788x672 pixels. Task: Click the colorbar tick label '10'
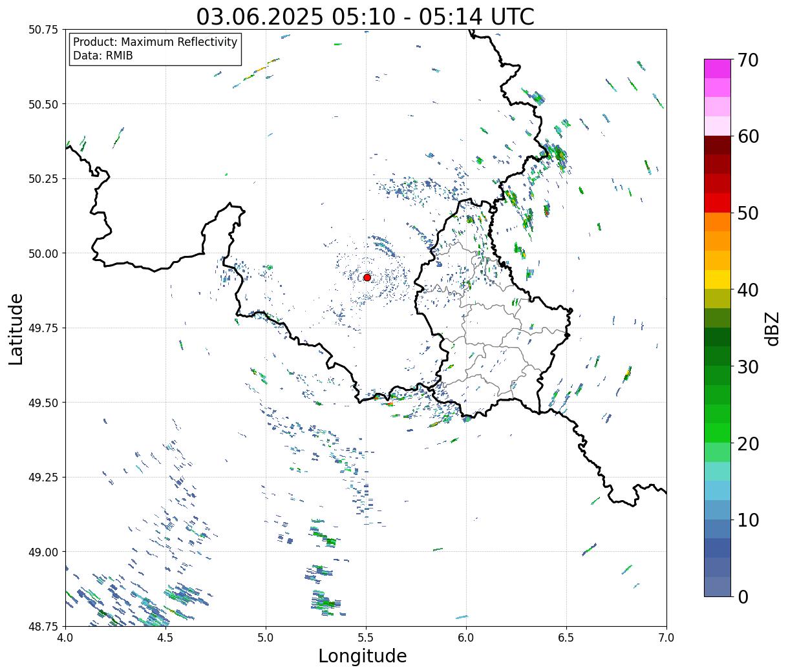coord(748,520)
